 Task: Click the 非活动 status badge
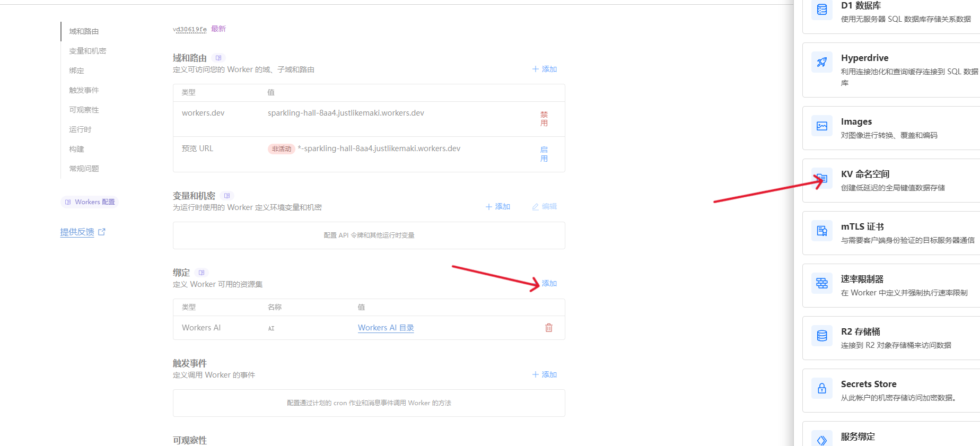(x=282, y=149)
